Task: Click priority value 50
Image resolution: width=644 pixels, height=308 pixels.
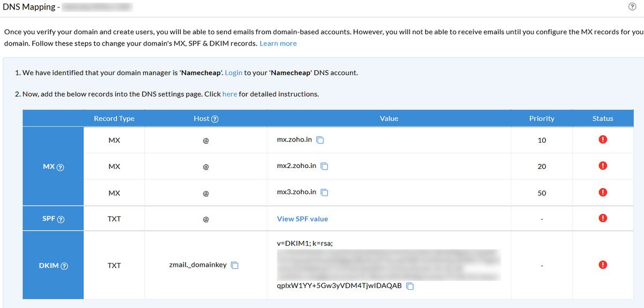Action: 541,193
